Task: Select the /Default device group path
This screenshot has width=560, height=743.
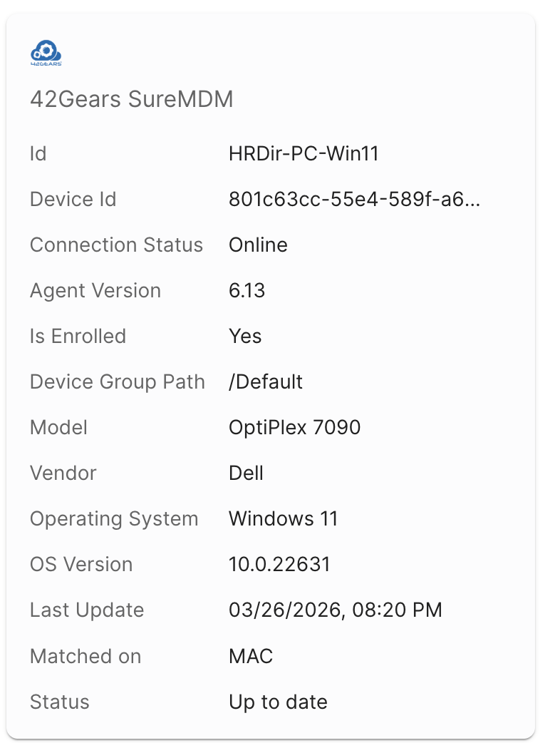Action: tap(266, 382)
